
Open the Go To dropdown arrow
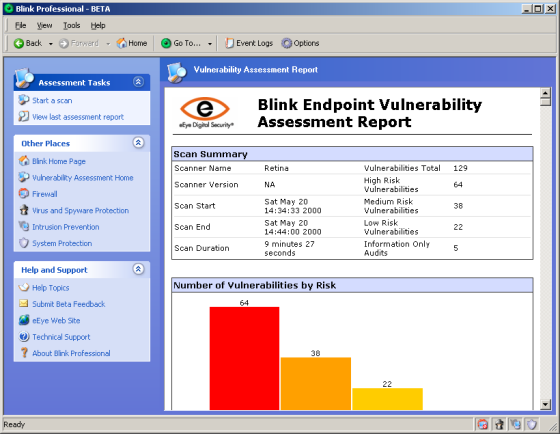tap(210, 44)
